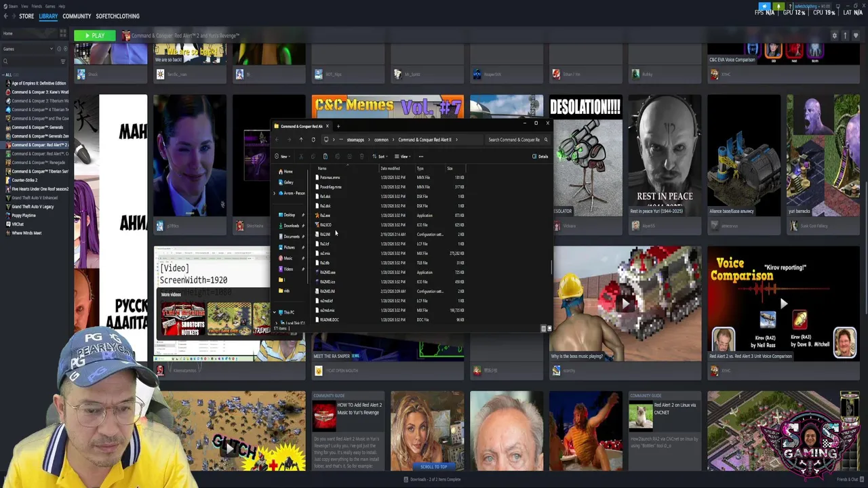The width and height of the screenshot is (868, 488).
Task: Click the Copy icon in Explorer toolbar
Action: pos(313,157)
